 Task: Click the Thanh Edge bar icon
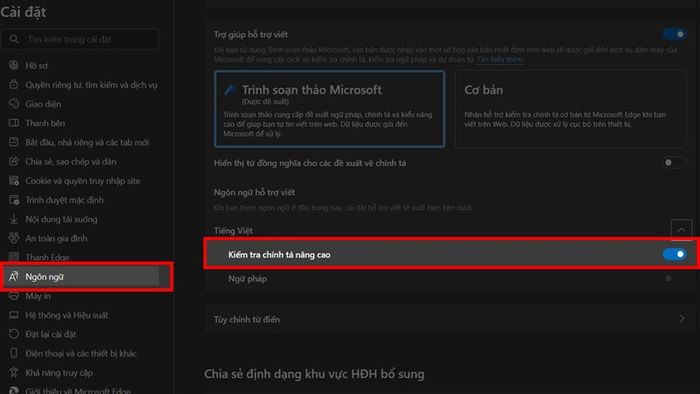[14, 257]
